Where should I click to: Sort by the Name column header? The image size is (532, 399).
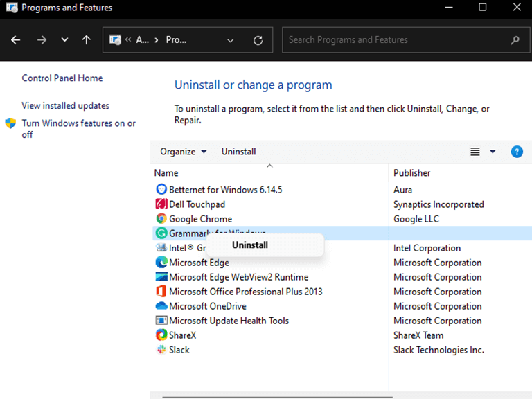pyautogui.click(x=166, y=173)
